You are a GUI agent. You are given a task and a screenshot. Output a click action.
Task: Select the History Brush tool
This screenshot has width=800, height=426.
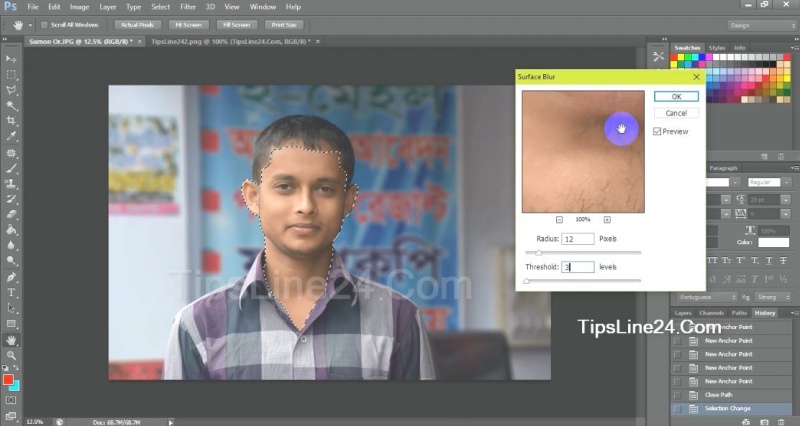coord(11,199)
